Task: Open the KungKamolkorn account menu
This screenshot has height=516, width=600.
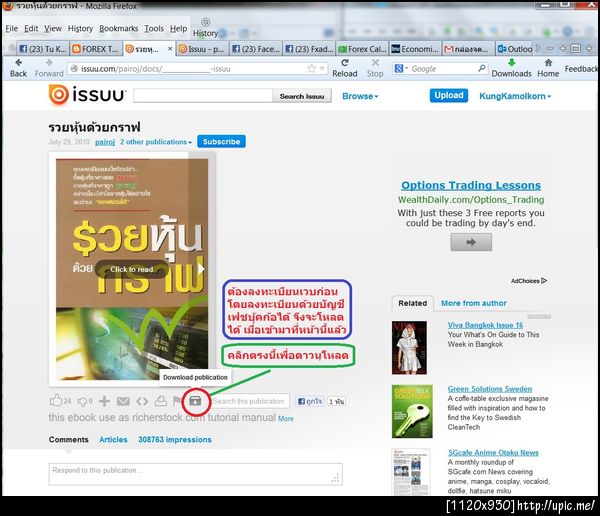Action: click(x=515, y=96)
